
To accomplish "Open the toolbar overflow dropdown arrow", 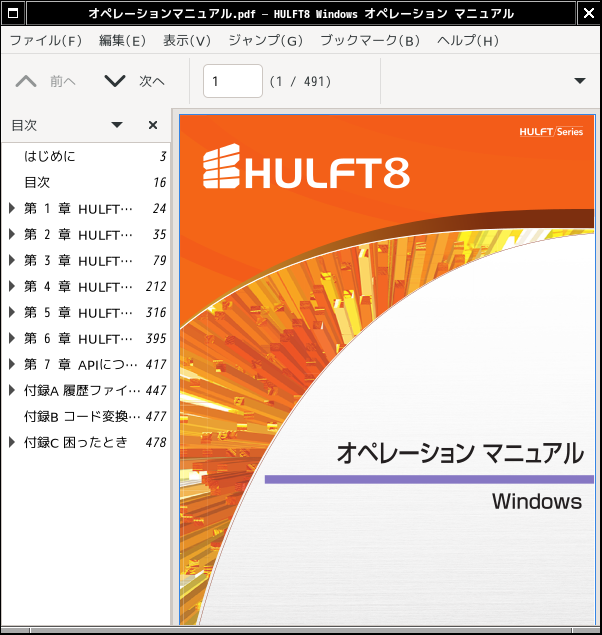I will (580, 81).
